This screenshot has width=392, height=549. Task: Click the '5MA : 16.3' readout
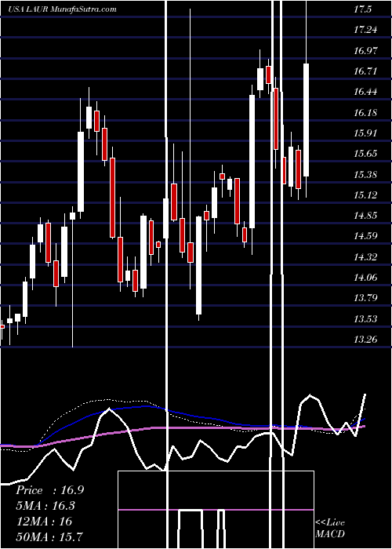point(45,506)
